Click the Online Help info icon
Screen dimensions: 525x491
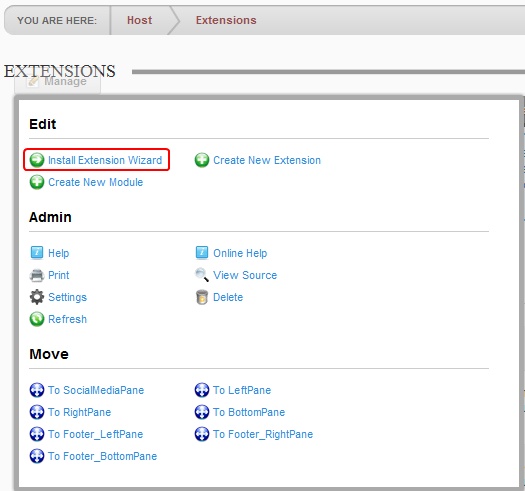[x=202, y=253]
